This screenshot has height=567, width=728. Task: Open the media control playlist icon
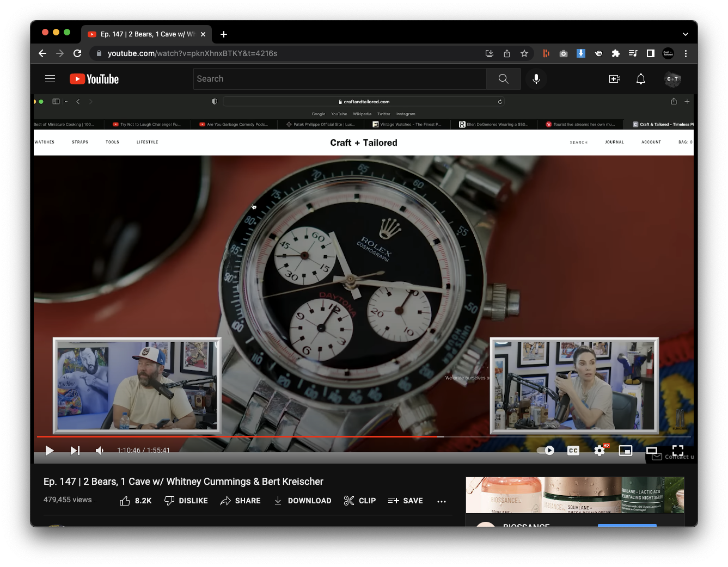coord(633,53)
